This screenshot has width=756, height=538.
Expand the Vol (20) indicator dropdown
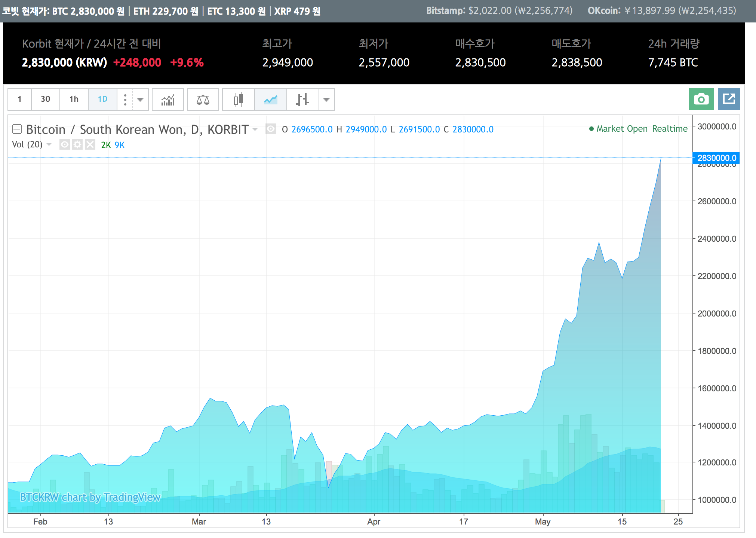tap(49, 144)
